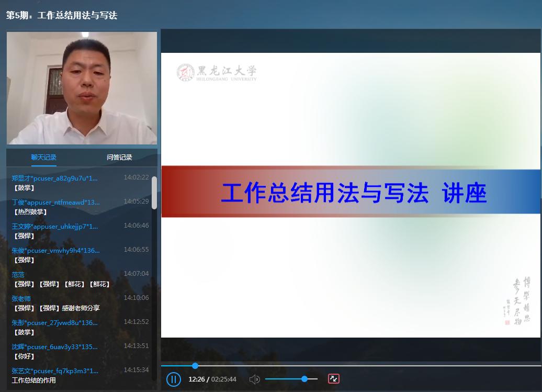This screenshot has width=542, height=392.
Task: Click the playback time display 12:26
Action: (x=197, y=379)
